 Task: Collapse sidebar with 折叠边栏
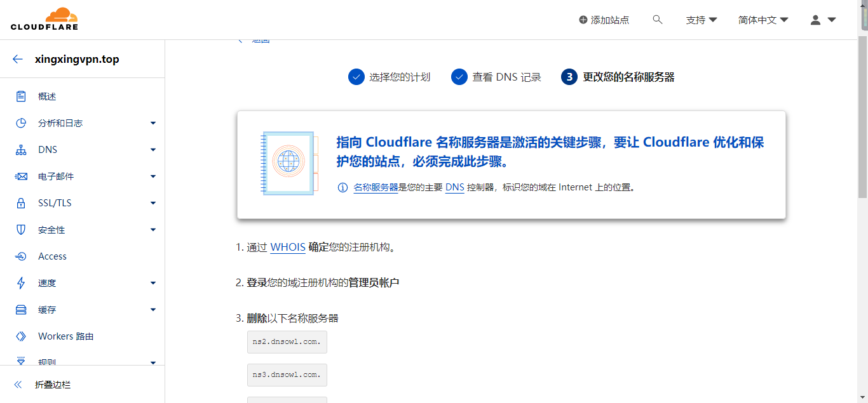coord(52,385)
